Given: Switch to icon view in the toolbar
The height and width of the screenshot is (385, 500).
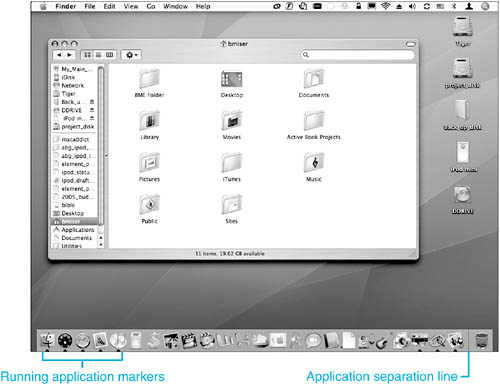Looking at the screenshot, I should [x=88, y=55].
